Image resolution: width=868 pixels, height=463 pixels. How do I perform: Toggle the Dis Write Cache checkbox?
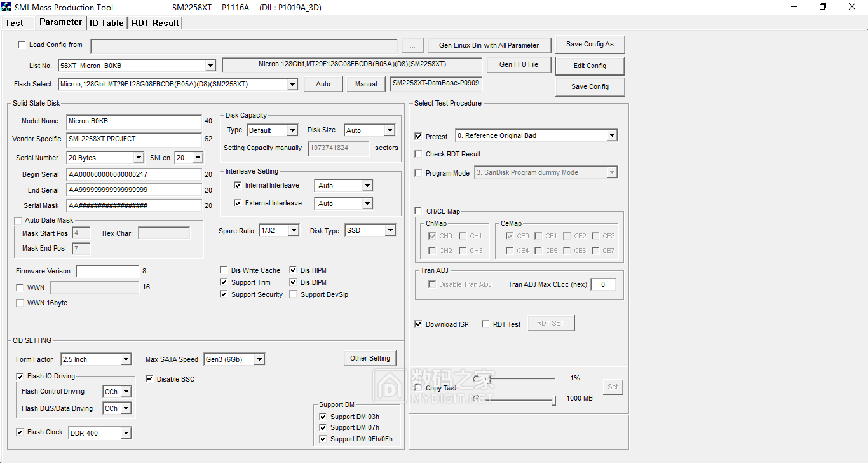(x=224, y=270)
